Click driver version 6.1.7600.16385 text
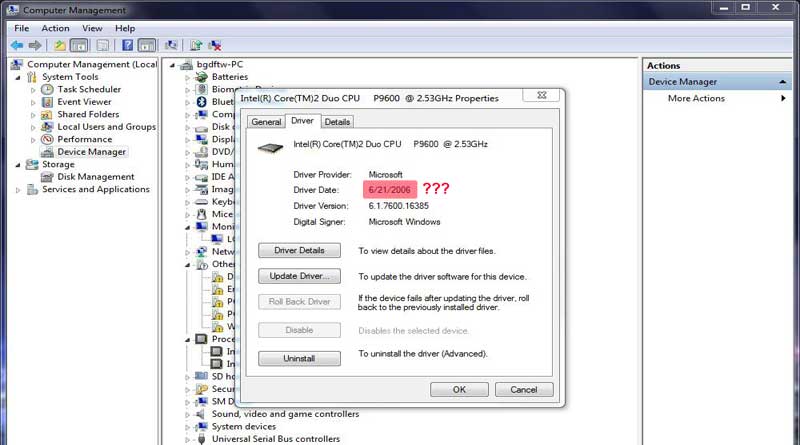Screen dimensions: 800x445 pyautogui.click(x=398, y=206)
